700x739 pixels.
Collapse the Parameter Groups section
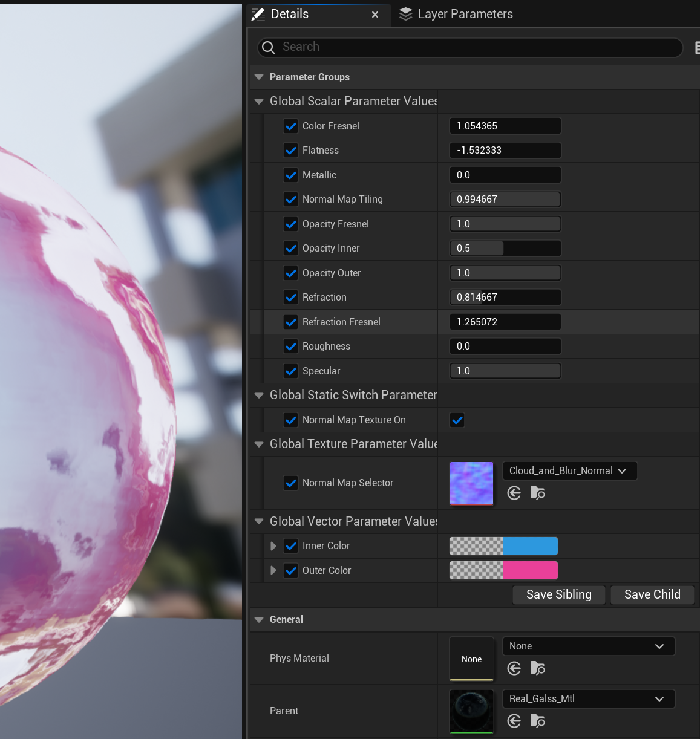(x=259, y=77)
